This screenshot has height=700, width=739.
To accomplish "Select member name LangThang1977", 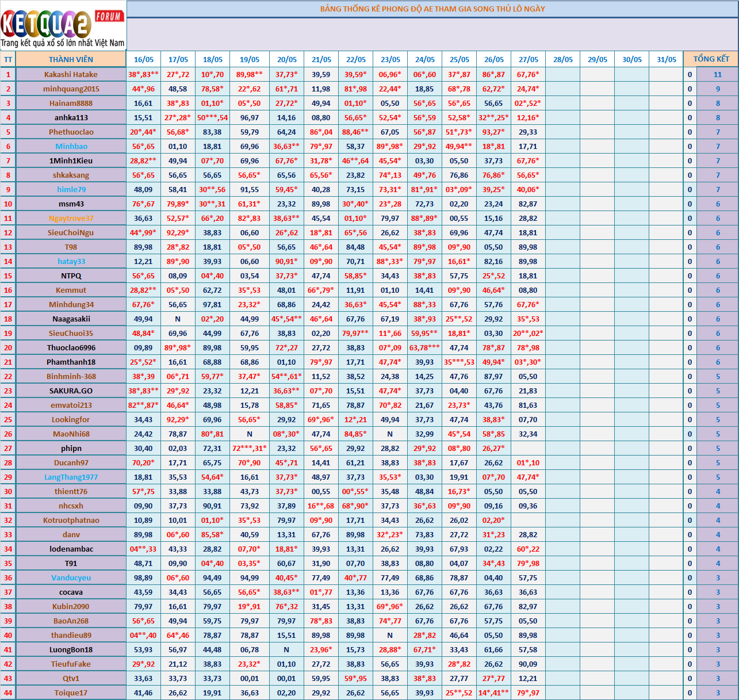I will pos(71,477).
